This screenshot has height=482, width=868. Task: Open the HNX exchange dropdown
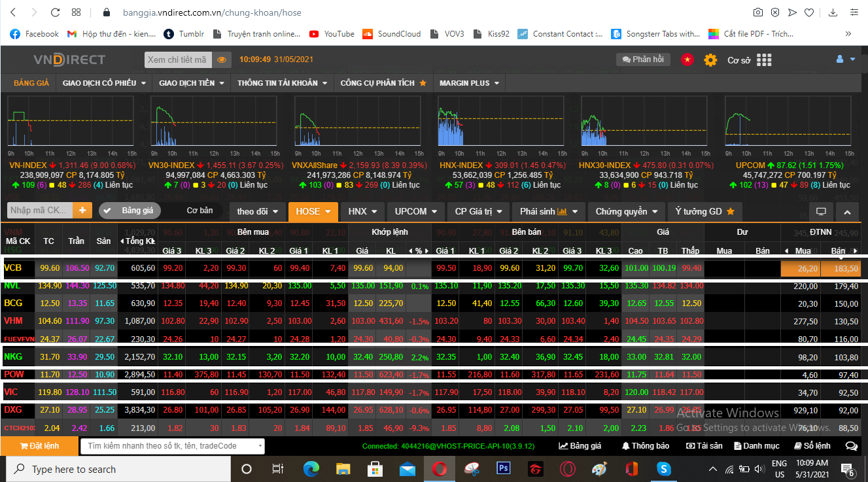(363, 211)
